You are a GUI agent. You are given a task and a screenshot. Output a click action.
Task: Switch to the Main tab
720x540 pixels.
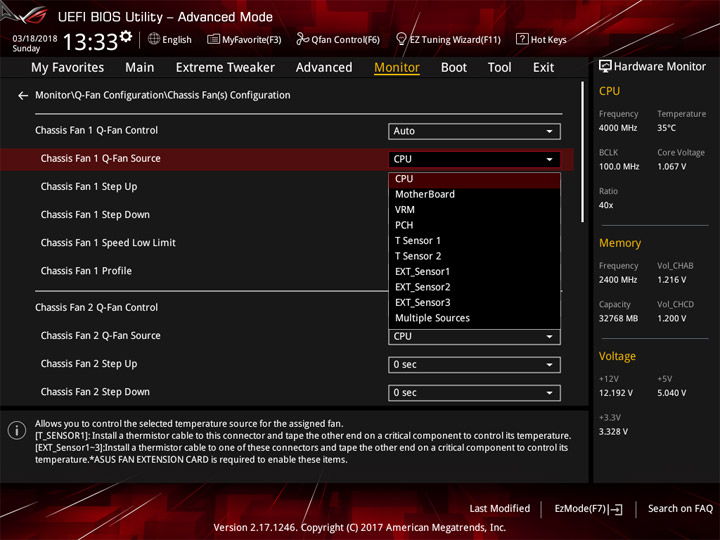coord(140,68)
